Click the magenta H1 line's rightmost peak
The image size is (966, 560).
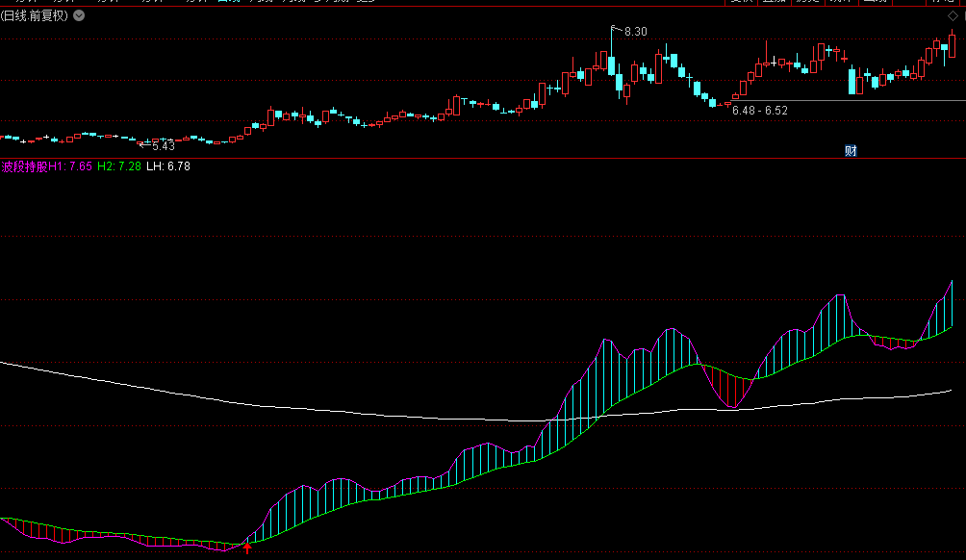point(953,281)
